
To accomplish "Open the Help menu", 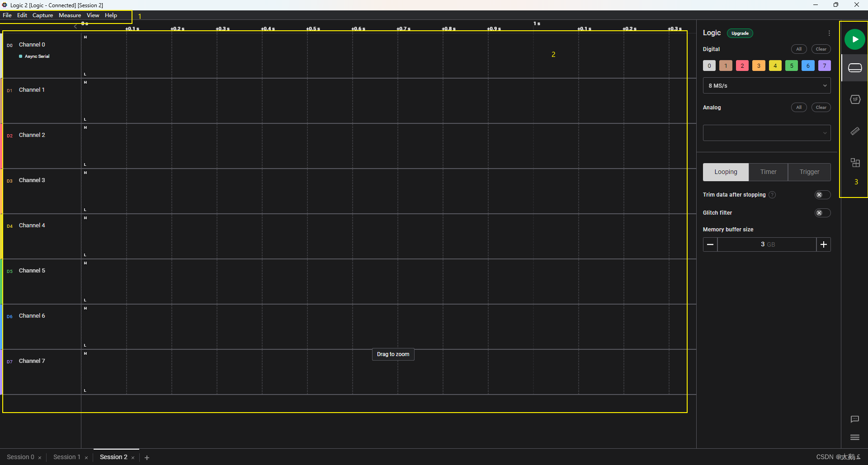I will 111,15.
